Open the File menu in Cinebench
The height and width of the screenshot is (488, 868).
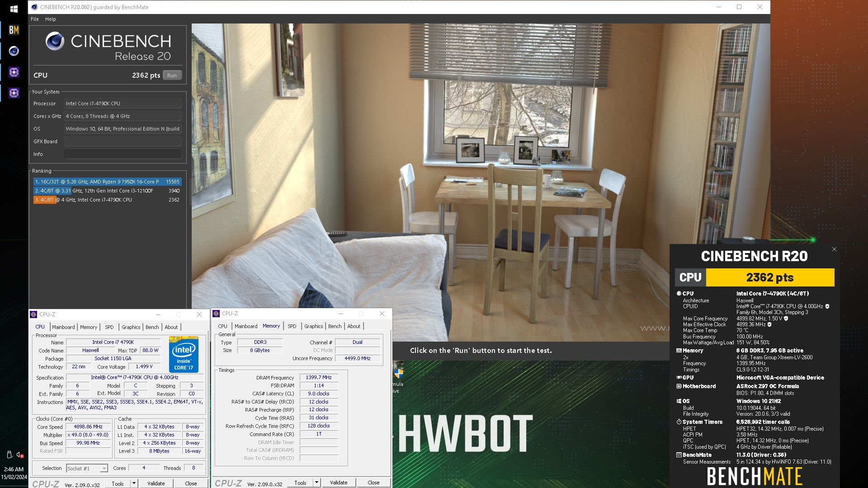35,19
